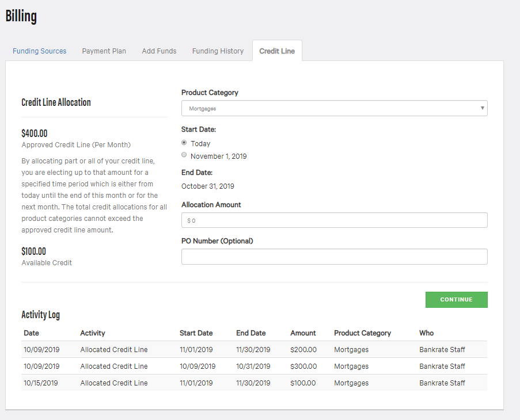The image size is (520, 420).
Task: Click the Who column header
Action: click(x=427, y=333)
